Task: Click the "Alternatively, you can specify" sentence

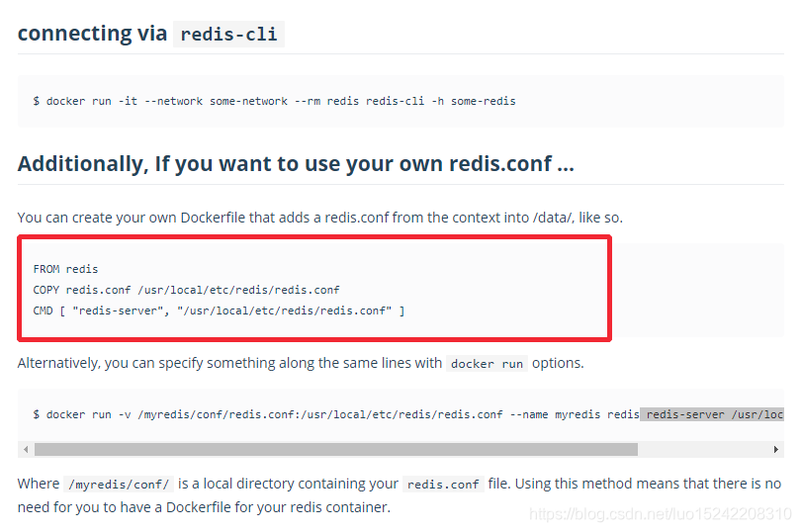Action: tap(301, 363)
